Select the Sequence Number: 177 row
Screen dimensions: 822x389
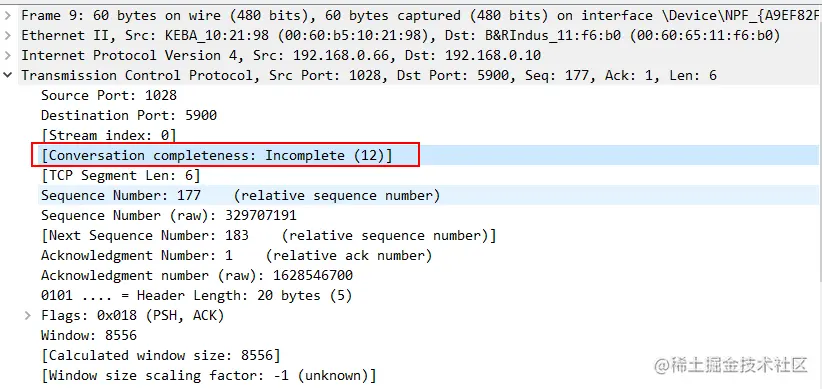(240, 196)
